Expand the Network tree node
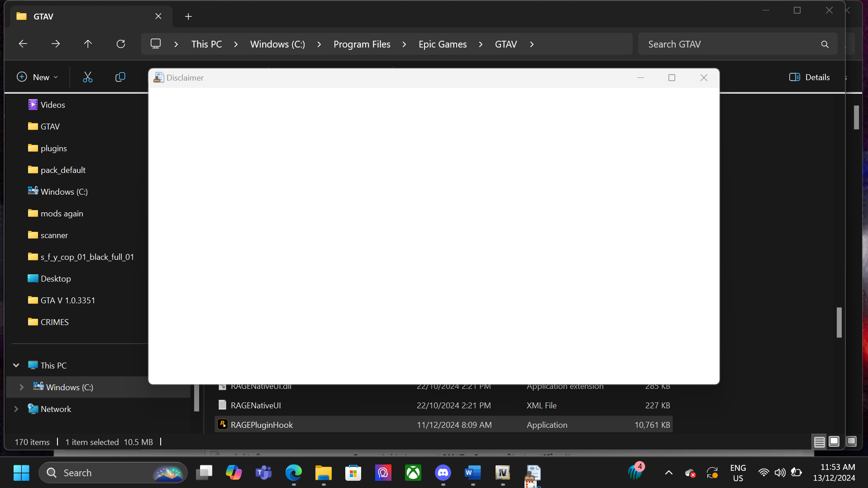 tap(16, 409)
